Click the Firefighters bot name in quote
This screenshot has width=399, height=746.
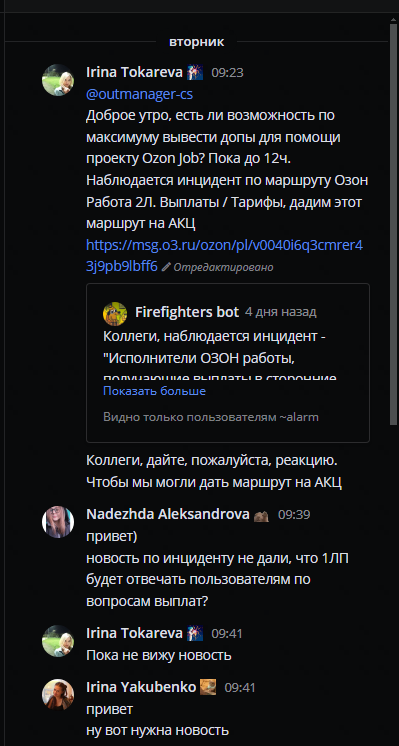coord(187,312)
